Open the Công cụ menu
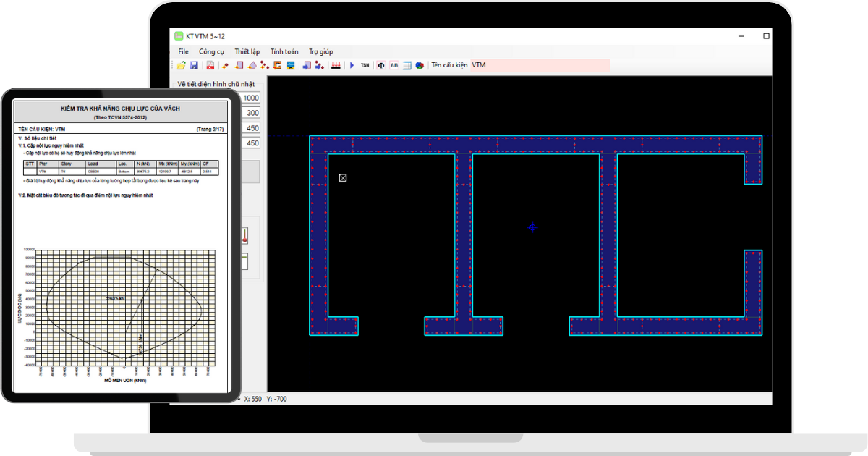 tap(211, 51)
